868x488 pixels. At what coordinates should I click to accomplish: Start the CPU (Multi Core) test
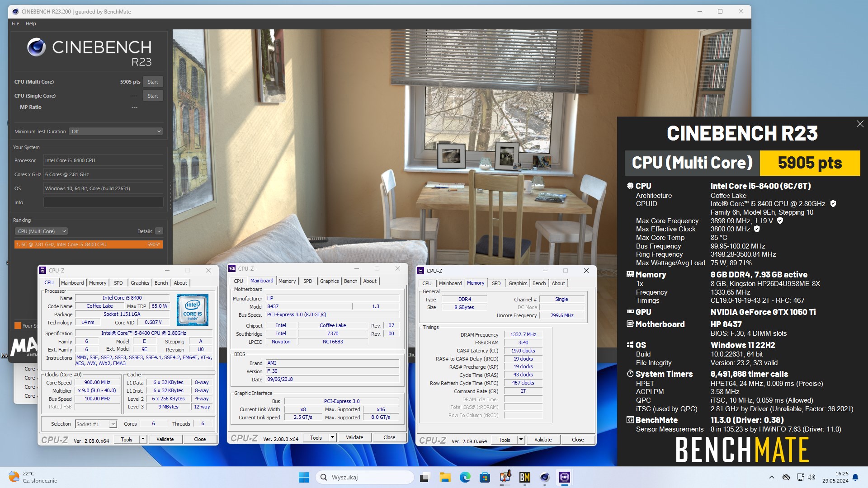[153, 82]
